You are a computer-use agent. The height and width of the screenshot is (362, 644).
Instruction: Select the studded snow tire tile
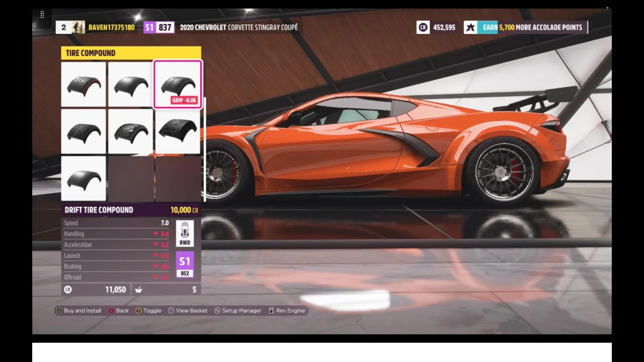pyautogui.click(x=178, y=131)
